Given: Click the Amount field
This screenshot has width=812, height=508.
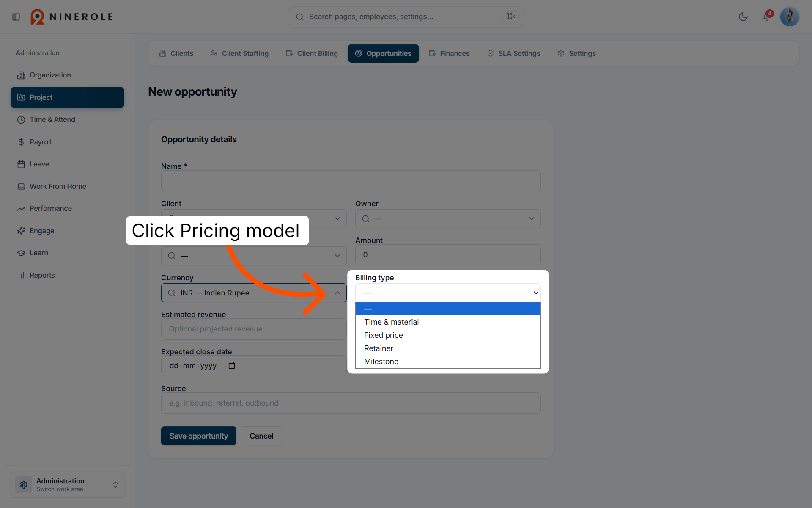Looking at the screenshot, I should point(448,255).
